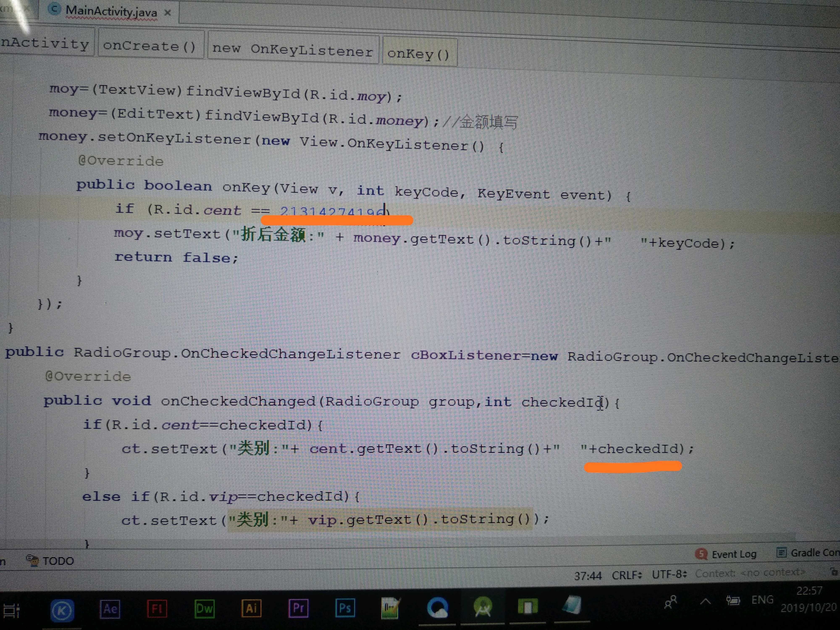This screenshot has height=630, width=840.
Task: Launch Adobe Dreamweaver from taskbar
Action: tap(204, 609)
